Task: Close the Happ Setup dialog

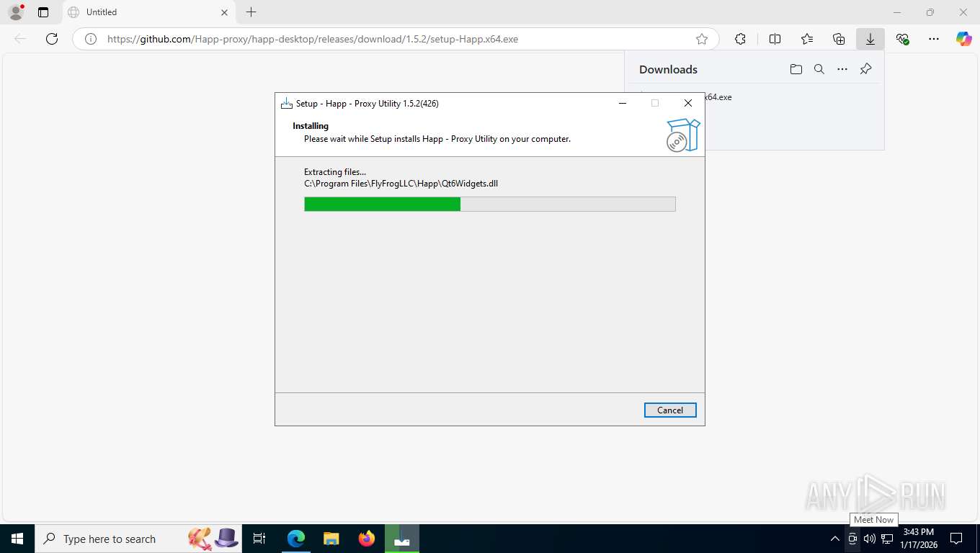Action: (x=688, y=103)
